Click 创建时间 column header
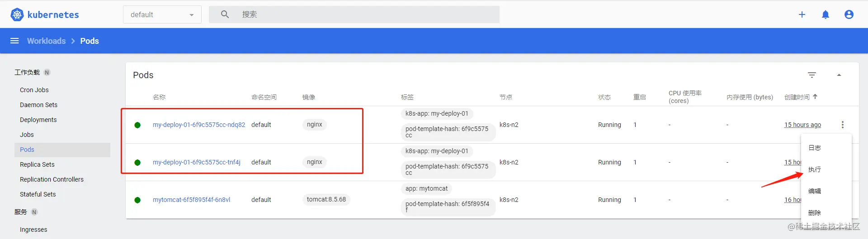Screen dimensions: 868x239 click(x=797, y=97)
